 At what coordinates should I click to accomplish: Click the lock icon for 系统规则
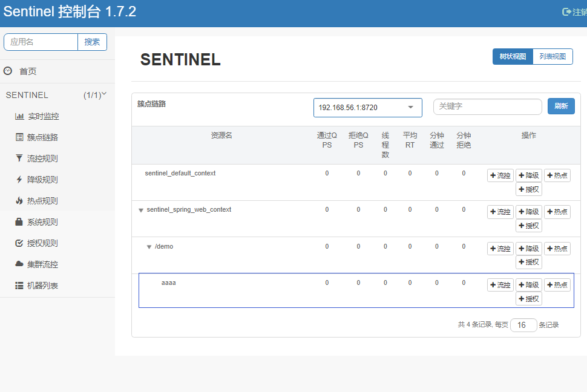(19, 221)
